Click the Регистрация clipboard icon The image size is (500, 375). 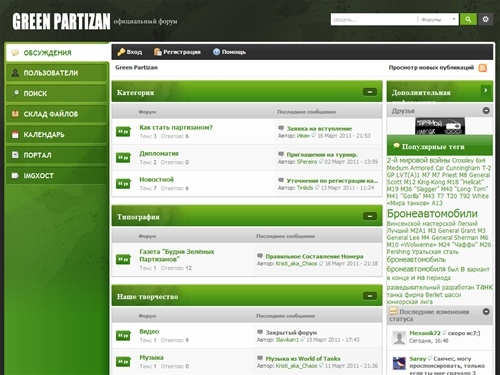pos(157,52)
